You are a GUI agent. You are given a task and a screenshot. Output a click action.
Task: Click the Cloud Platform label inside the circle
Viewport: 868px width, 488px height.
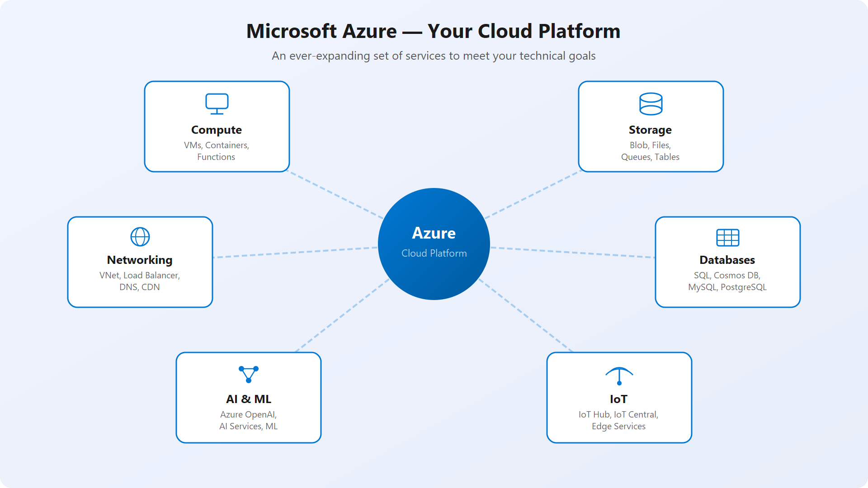click(x=434, y=253)
